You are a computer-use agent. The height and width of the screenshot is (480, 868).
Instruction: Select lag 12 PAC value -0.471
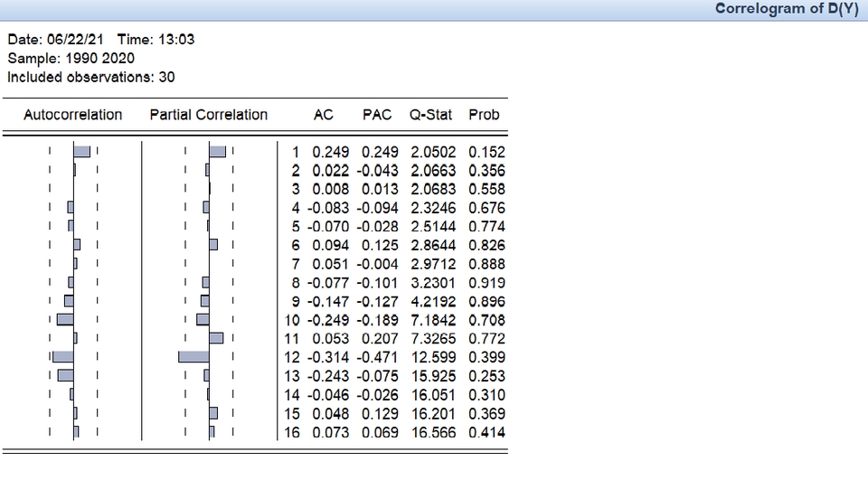[x=378, y=358]
